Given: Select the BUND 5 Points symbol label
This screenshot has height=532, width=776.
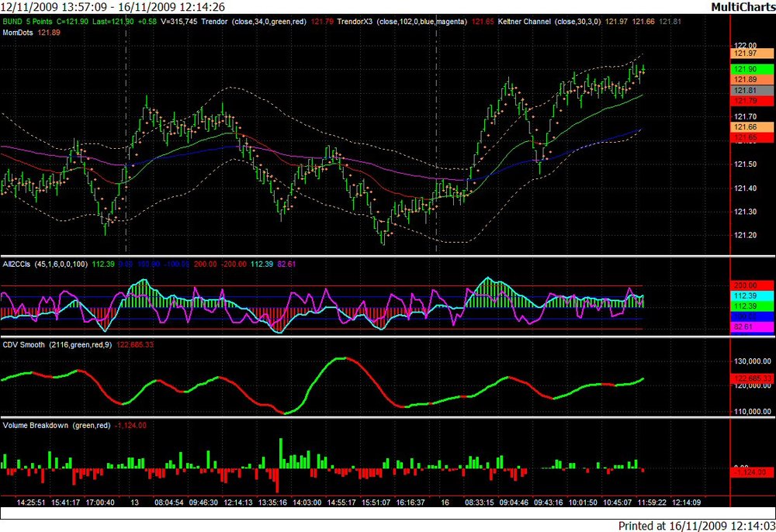Looking at the screenshot, I should click(x=28, y=22).
